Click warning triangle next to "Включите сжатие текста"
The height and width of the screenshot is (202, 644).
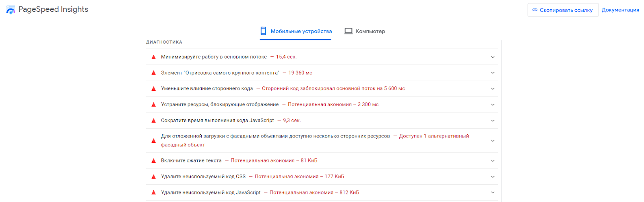[153, 161]
